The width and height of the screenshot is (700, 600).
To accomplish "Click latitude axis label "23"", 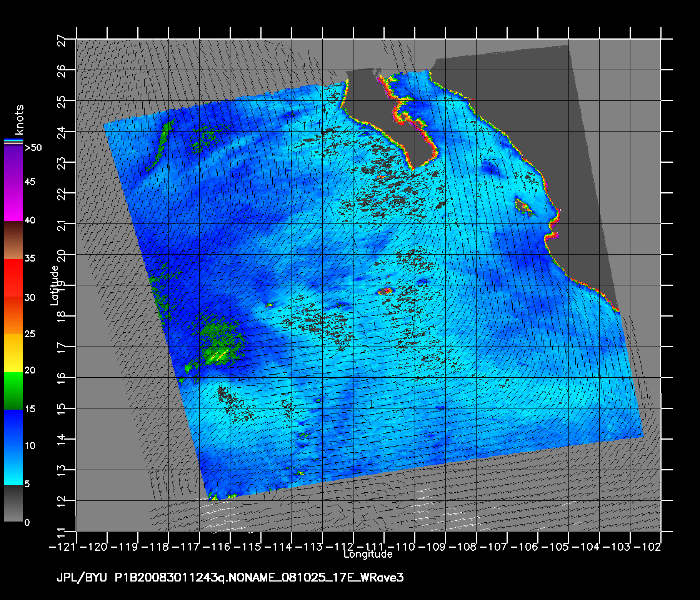I will [x=61, y=164].
